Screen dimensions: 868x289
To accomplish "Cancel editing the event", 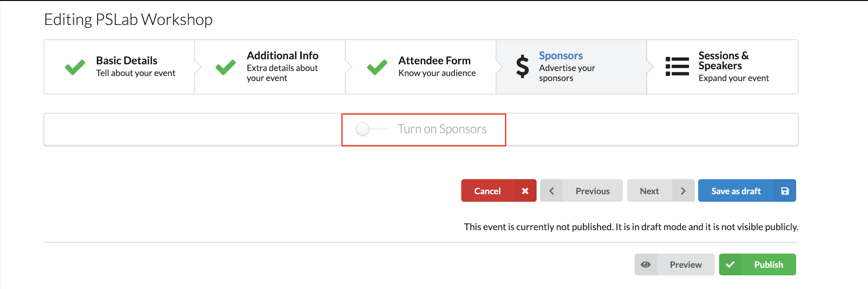I will click(498, 190).
